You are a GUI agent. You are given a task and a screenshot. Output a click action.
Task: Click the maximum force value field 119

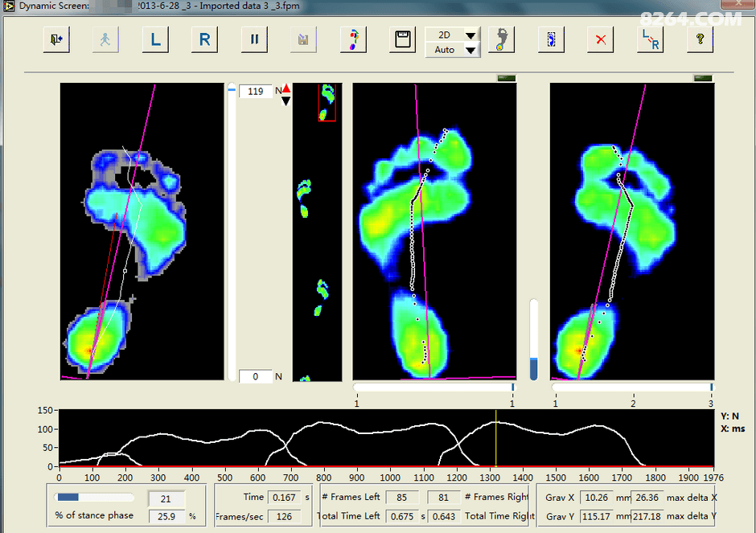[x=256, y=92]
